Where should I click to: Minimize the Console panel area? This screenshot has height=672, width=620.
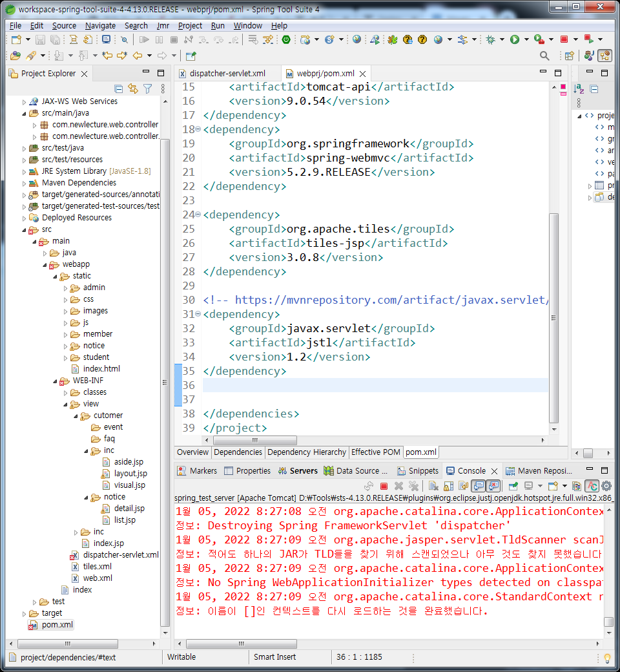pos(590,469)
